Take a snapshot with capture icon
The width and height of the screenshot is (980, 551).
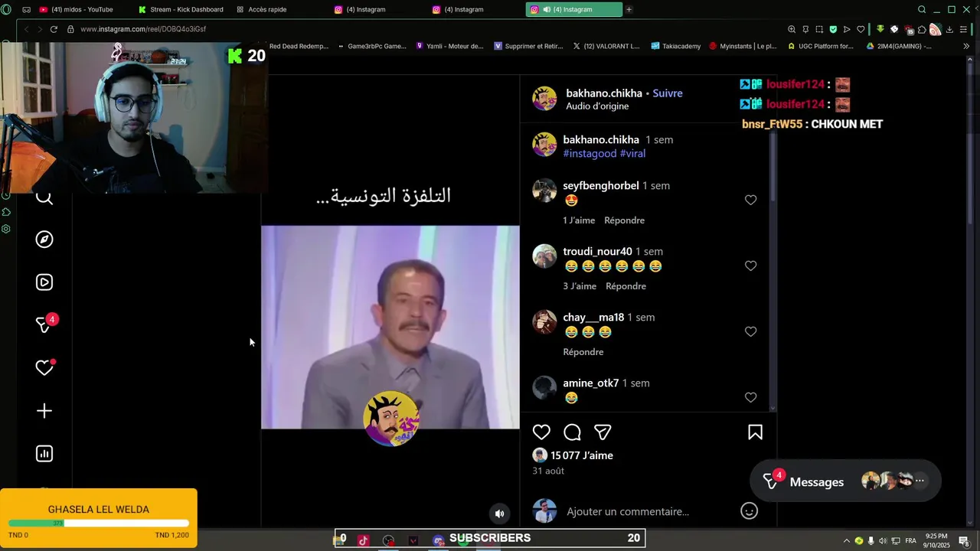(x=819, y=29)
